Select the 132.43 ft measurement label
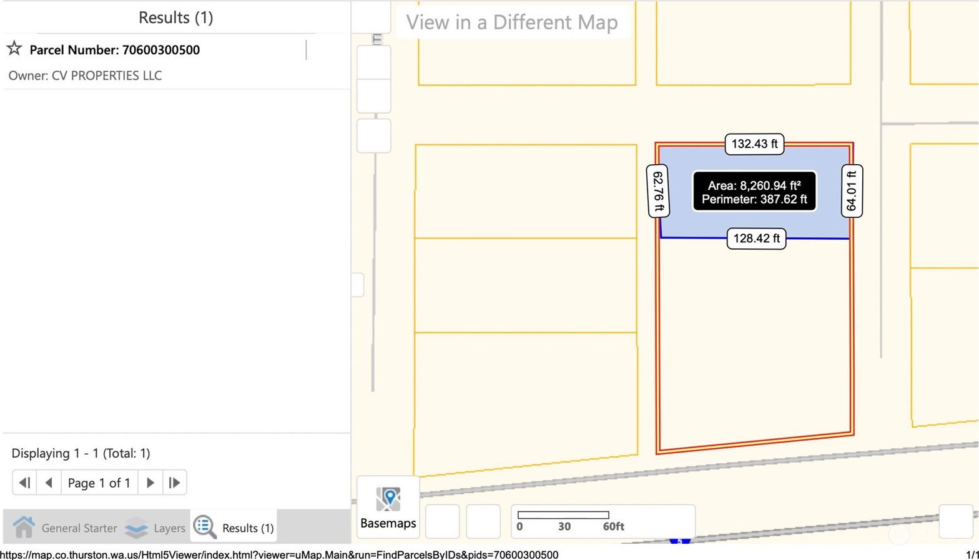 pos(754,144)
